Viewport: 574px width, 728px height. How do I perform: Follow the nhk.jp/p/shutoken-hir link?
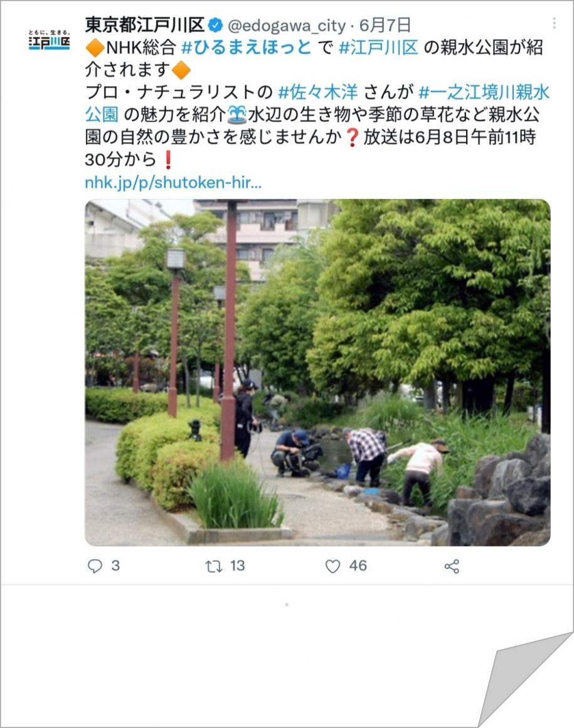pyautogui.click(x=173, y=183)
